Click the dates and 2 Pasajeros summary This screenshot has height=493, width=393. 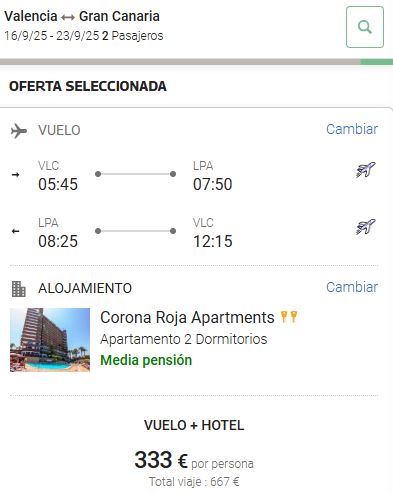pos(84,36)
